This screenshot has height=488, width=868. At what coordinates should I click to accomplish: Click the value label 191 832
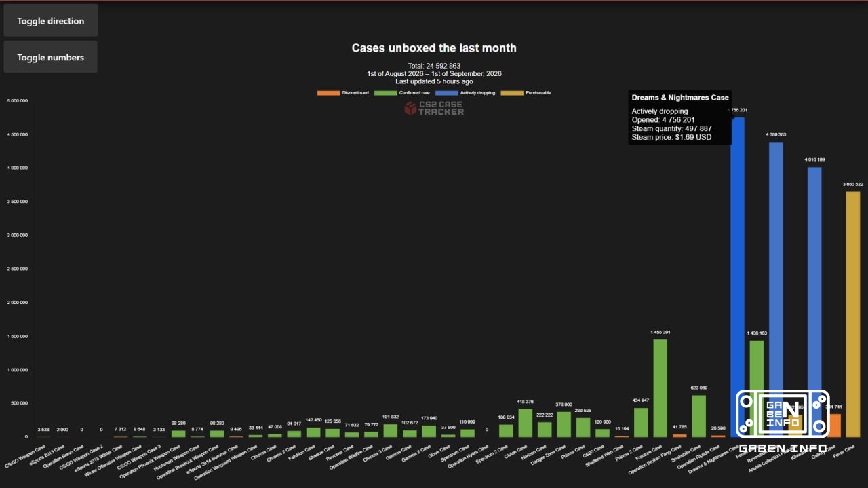(391, 417)
